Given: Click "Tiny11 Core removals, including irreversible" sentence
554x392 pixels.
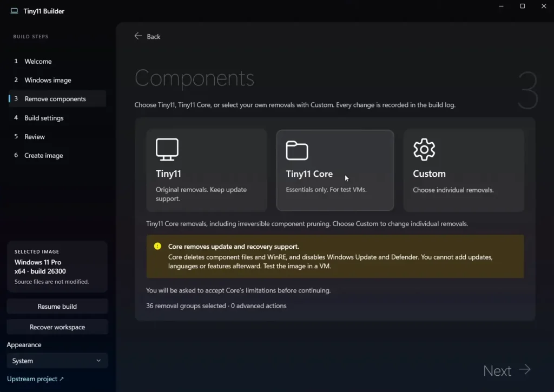Looking at the screenshot, I should tap(307, 224).
